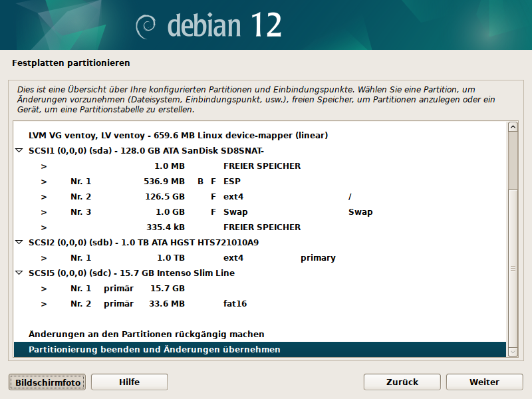Choose Partitionierung beenden und Änderungen übernehmen
This screenshot has width=532, height=399.
(x=260, y=350)
